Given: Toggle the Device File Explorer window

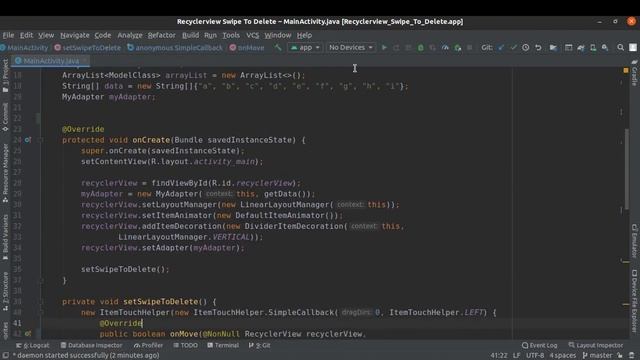Looking at the screenshot, I should pyautogui.click(x=634, y=301).
